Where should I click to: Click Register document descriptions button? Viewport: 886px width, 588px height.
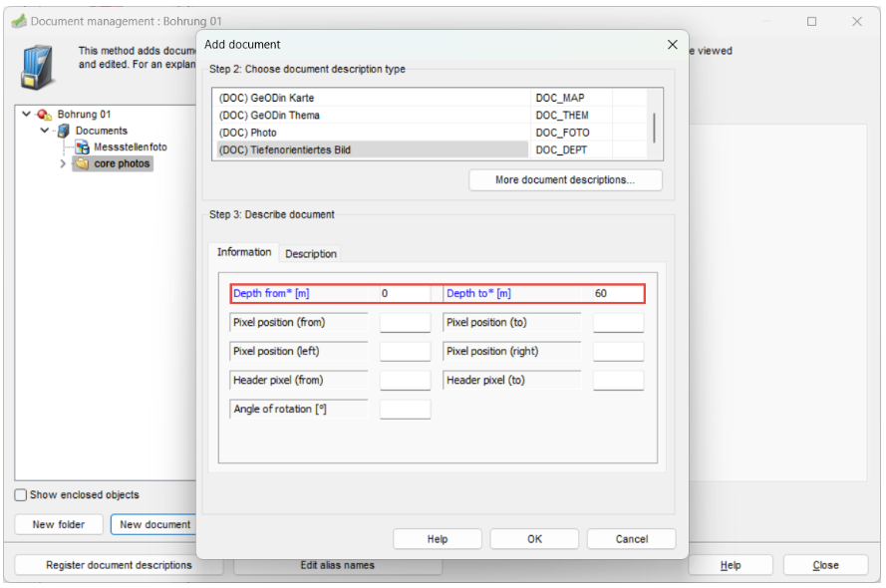pyautogui.click(x=119, y=565)
